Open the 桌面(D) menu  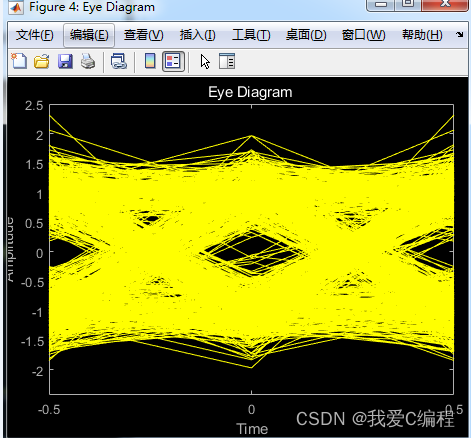tap(306, 35)
